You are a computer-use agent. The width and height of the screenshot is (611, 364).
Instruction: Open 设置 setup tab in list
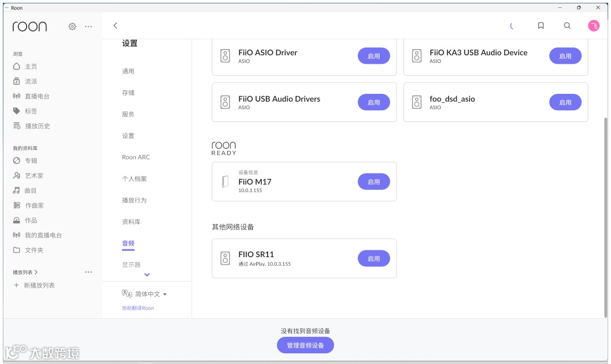[x=128, y=136]
